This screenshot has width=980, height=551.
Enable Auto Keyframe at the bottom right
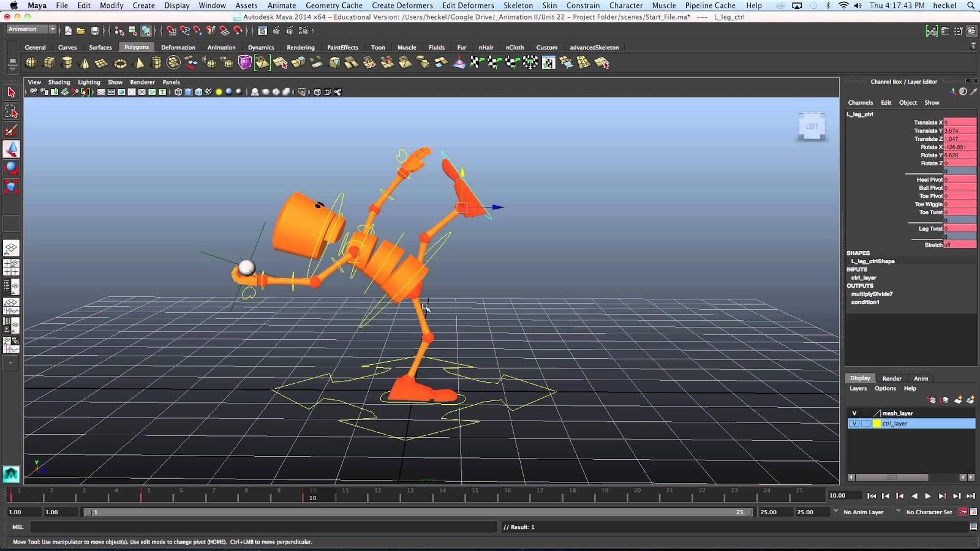(x=963, y=512)
